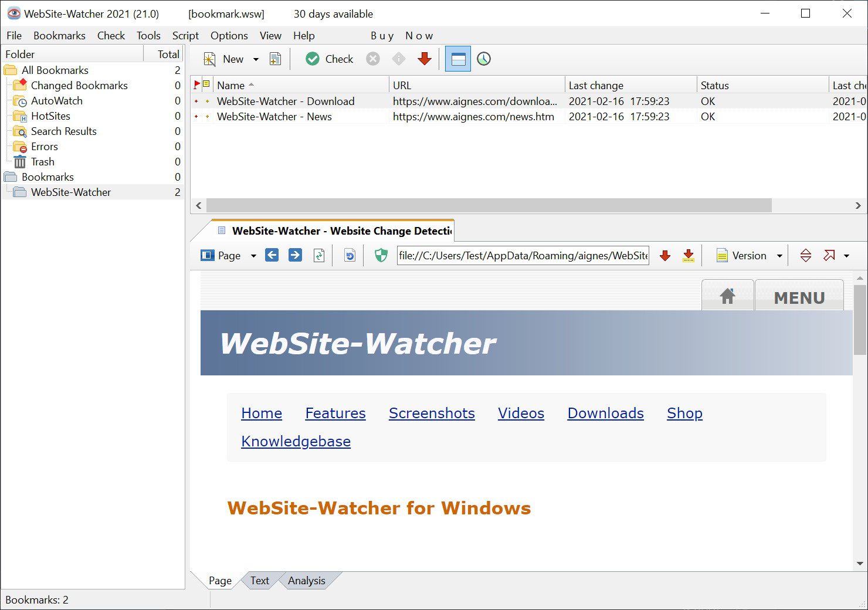Sort by the Status column header
Viewport: 868px width, 610px height.
(762, 85)
